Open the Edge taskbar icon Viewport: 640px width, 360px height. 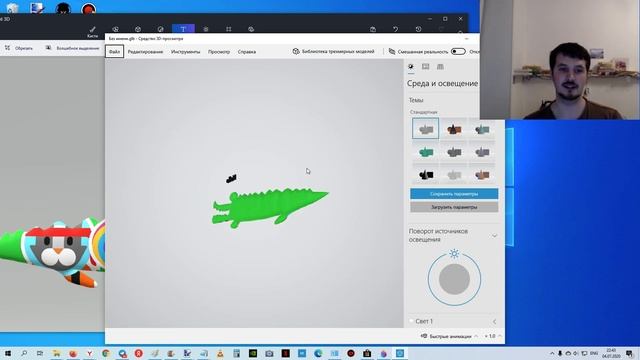coord(318,353)
